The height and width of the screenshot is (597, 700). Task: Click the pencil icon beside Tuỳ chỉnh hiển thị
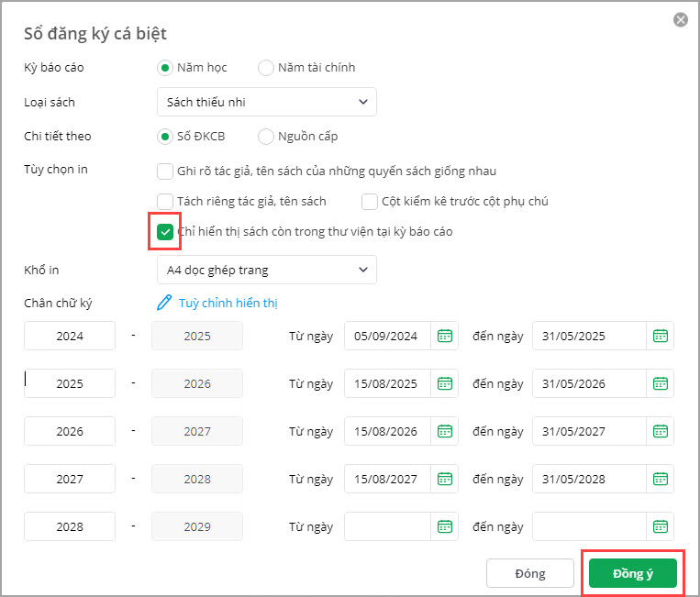click(x=165, y=303)
